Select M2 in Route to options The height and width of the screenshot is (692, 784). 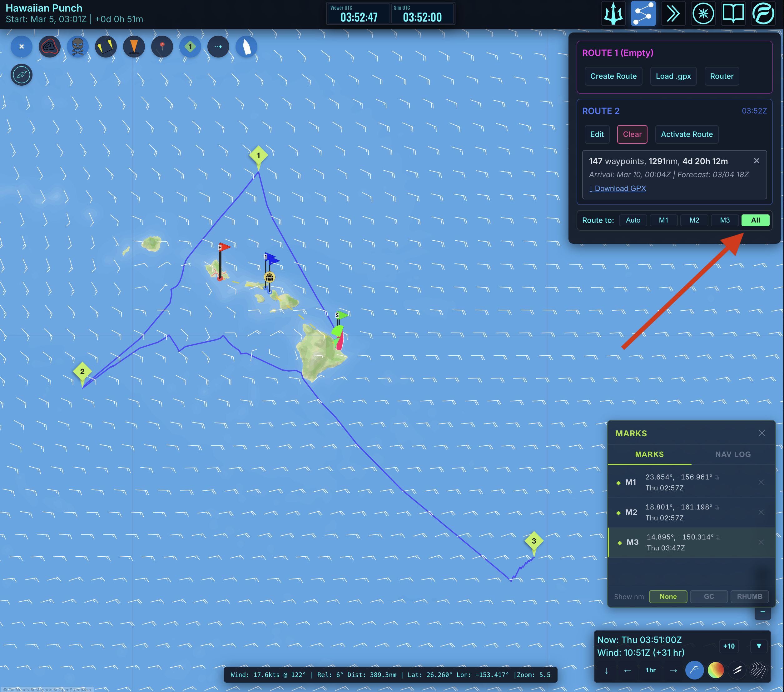tap(694, 220)
